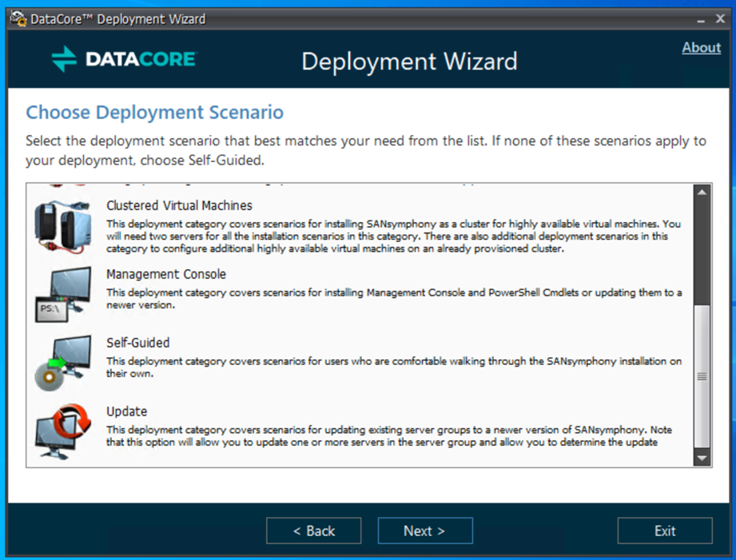Viewport: 736px width, 560px height.
Task: Click the scrollbar up arrow
Action: 702,189
